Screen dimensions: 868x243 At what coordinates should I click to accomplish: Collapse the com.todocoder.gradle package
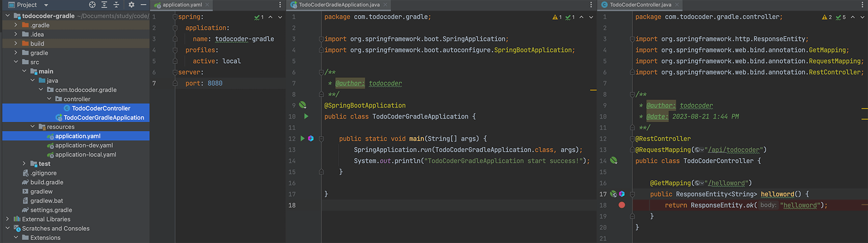[x=41, y=89]
